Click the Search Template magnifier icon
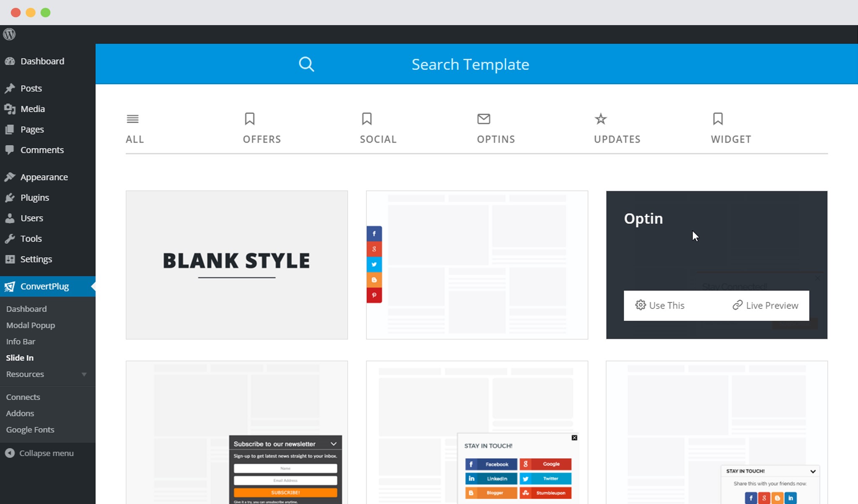This screenshot has width=858, height=504. tap(306, 64)
